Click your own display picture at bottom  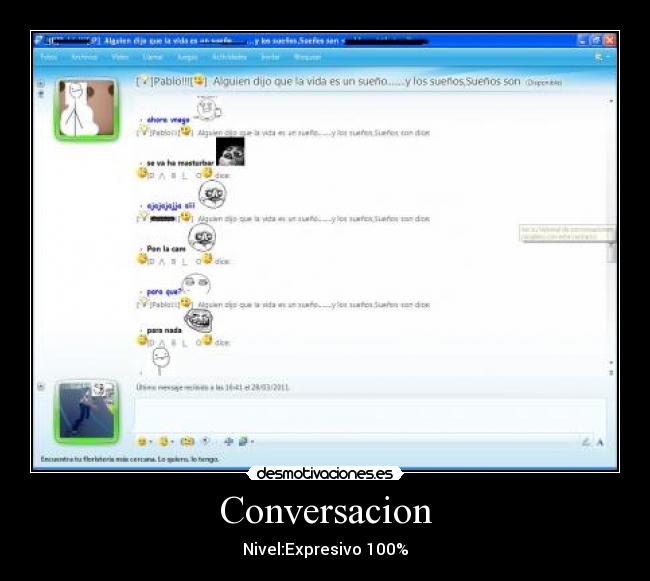click(87, 411)
